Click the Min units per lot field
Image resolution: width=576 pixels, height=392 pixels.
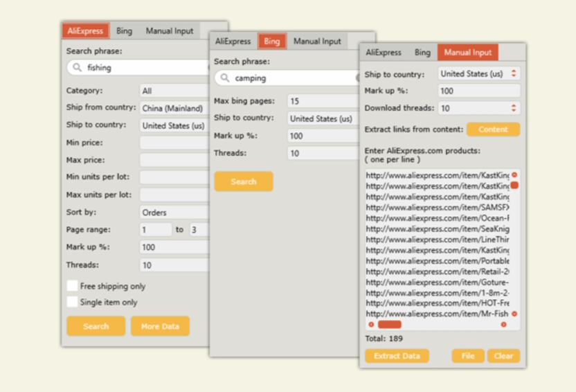[174, 177]
